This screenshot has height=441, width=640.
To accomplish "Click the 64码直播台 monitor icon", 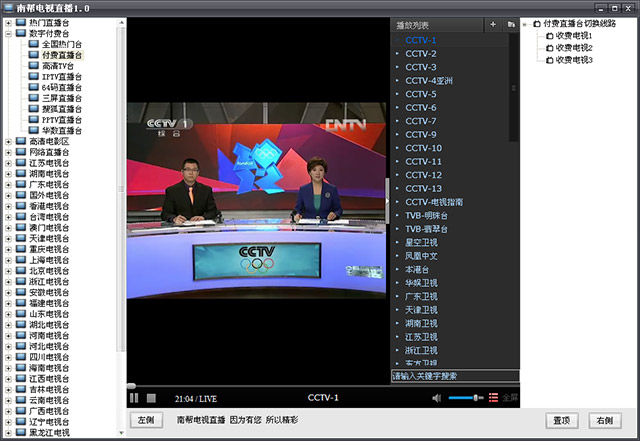I will [34, 87].
